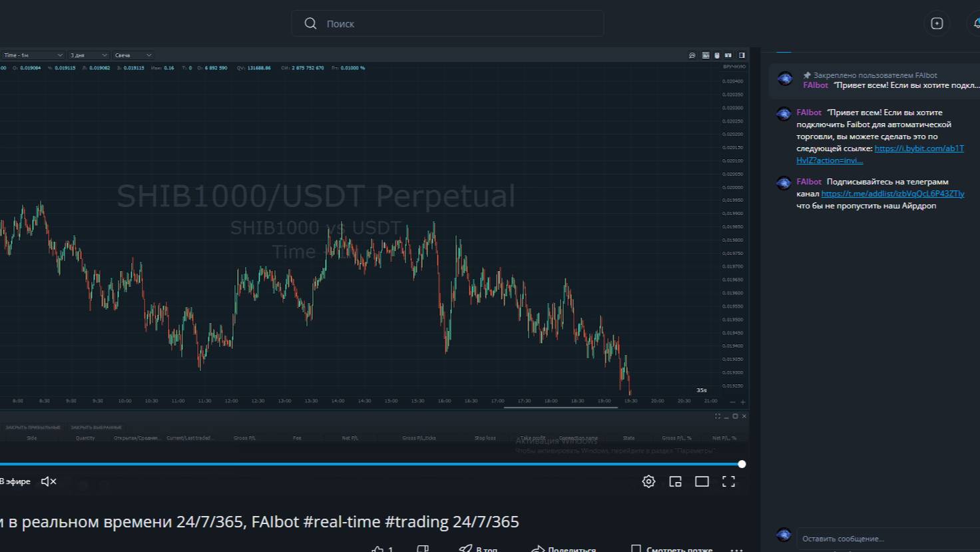Viewport: 980px width, 552px height.
Task: Click the dislike icon below the title
Action: point(423,549)
